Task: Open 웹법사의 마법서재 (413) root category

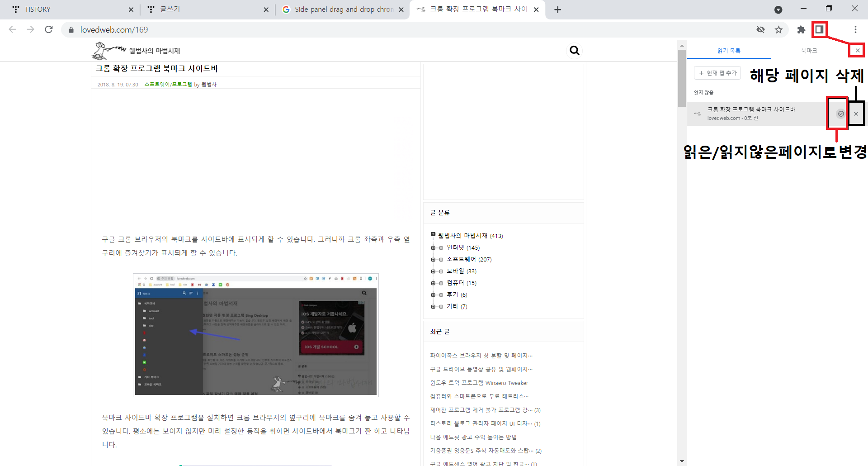Action: (470, 236)
